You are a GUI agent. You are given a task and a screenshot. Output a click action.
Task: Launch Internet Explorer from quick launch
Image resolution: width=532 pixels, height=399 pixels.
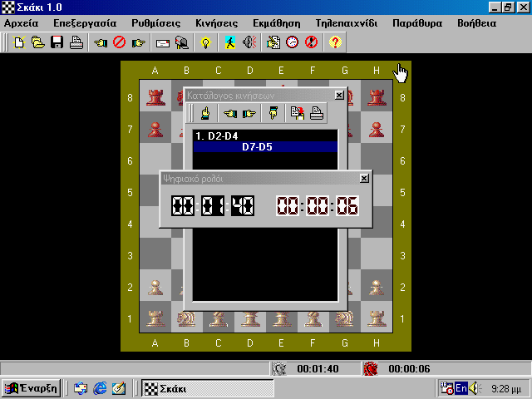tap(100, 388)
